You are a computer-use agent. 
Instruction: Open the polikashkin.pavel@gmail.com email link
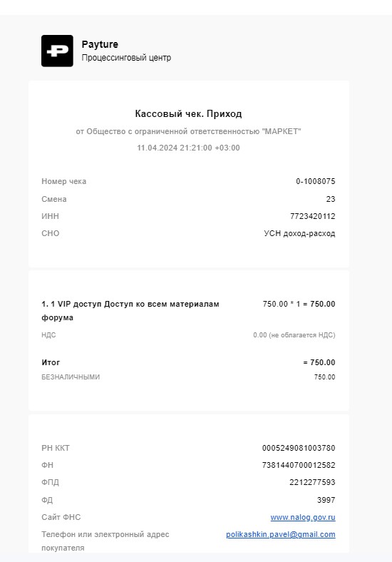281,534
